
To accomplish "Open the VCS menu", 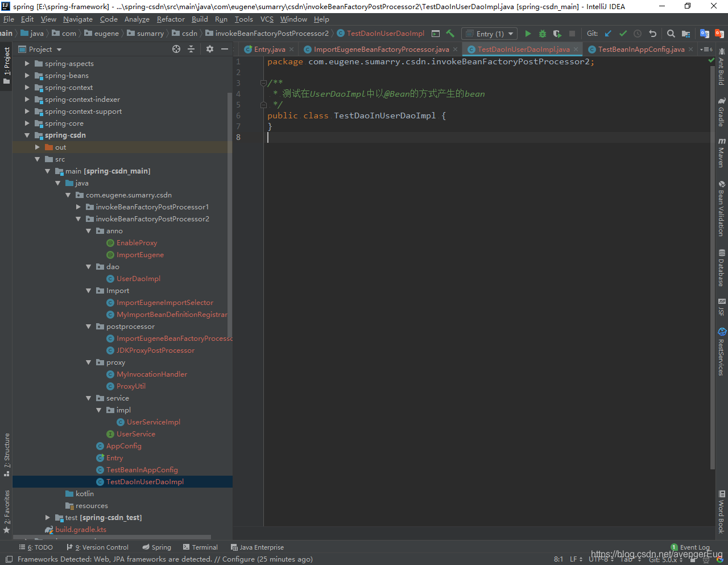I will click(267, 19).
